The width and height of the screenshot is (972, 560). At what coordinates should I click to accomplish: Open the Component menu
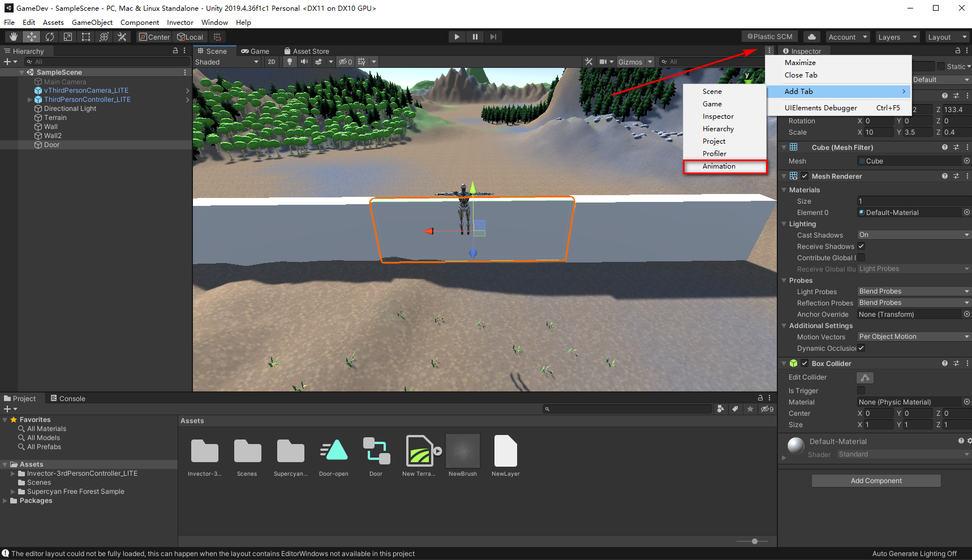140,23
